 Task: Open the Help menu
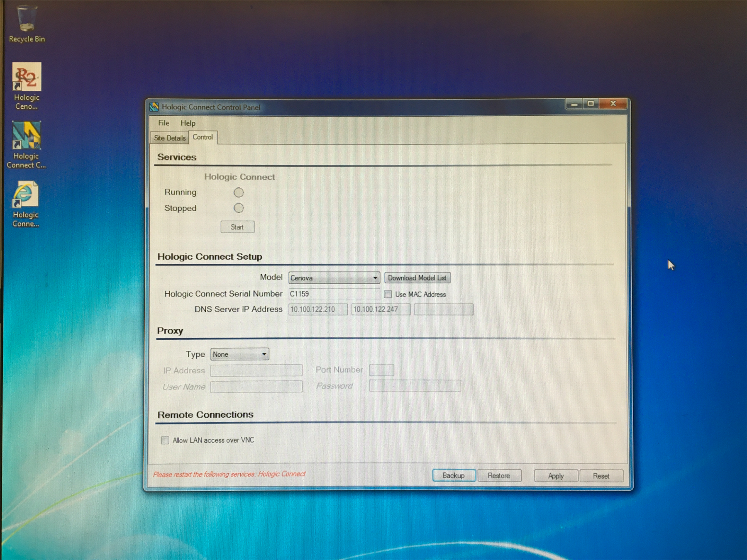click(188, 123)
